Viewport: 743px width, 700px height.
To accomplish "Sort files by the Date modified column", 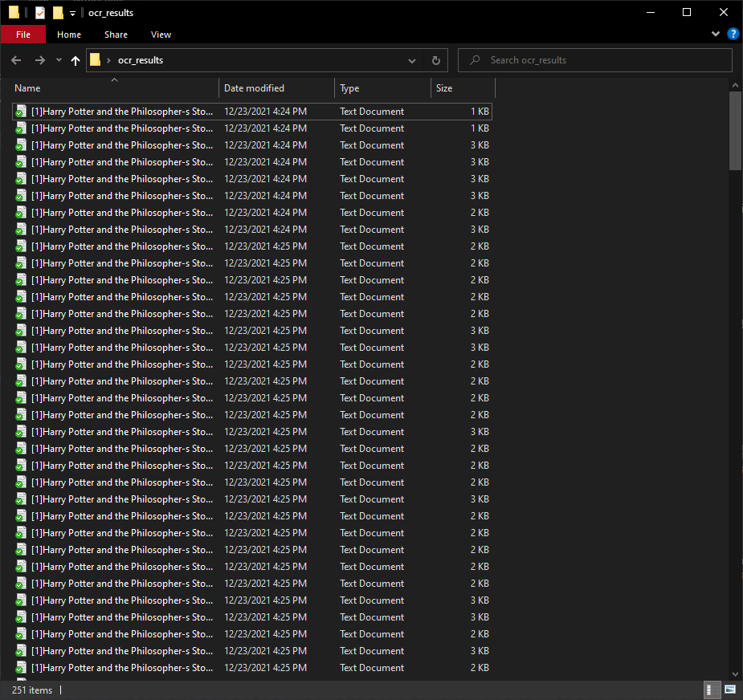I will point(277,88).
